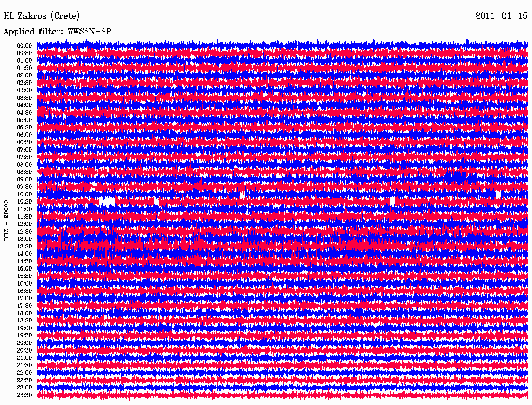The height and width of the screenshot is (405, 532).
Task: Select the 06:30 time label
Action: (x=24, y=142)
